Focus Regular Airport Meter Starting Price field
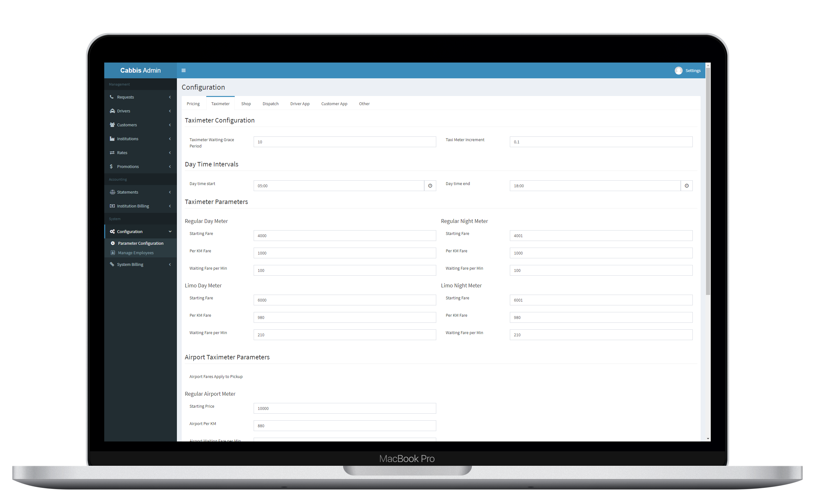 tap(345, 408)
